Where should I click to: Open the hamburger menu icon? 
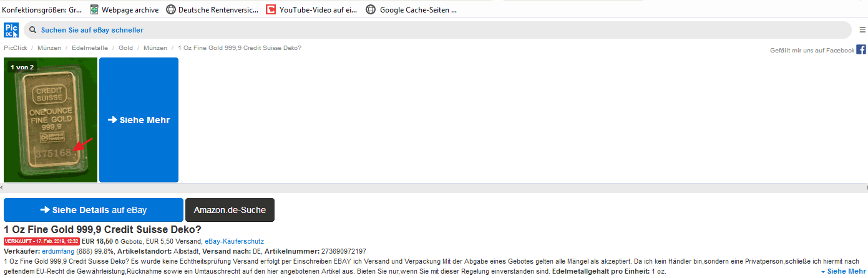point(862,30)
